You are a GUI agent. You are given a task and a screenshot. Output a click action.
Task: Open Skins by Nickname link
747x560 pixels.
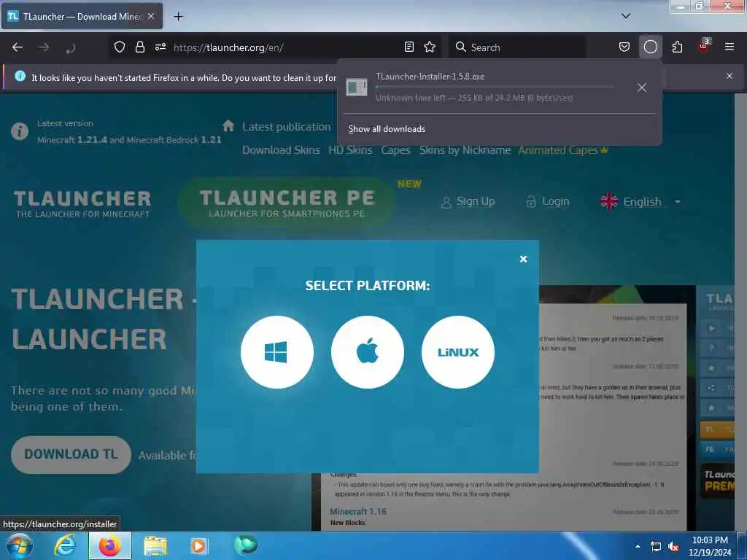[465, 150]
